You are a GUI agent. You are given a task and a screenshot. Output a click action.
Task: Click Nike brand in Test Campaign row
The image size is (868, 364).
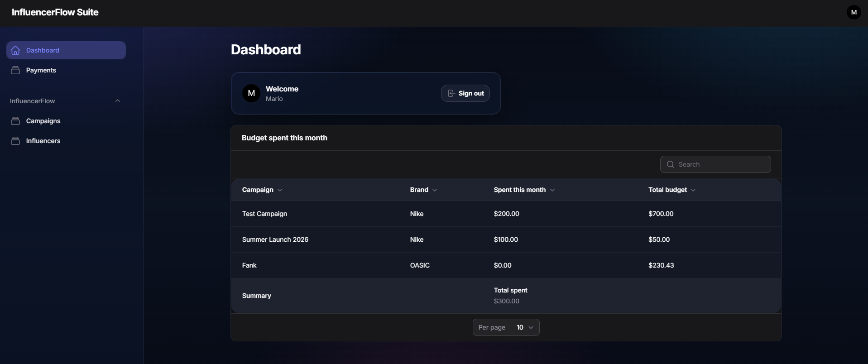[x=417, y=214]
